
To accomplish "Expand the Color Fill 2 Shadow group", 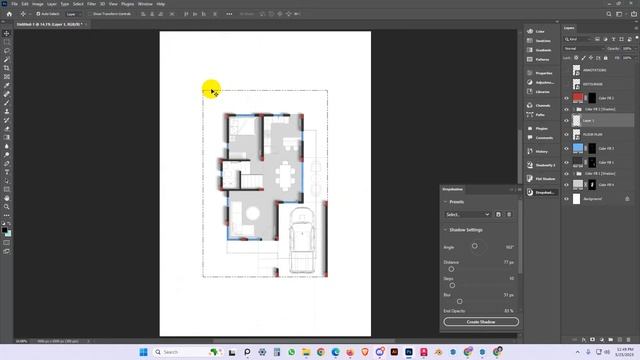I will [x=573, y=109].
